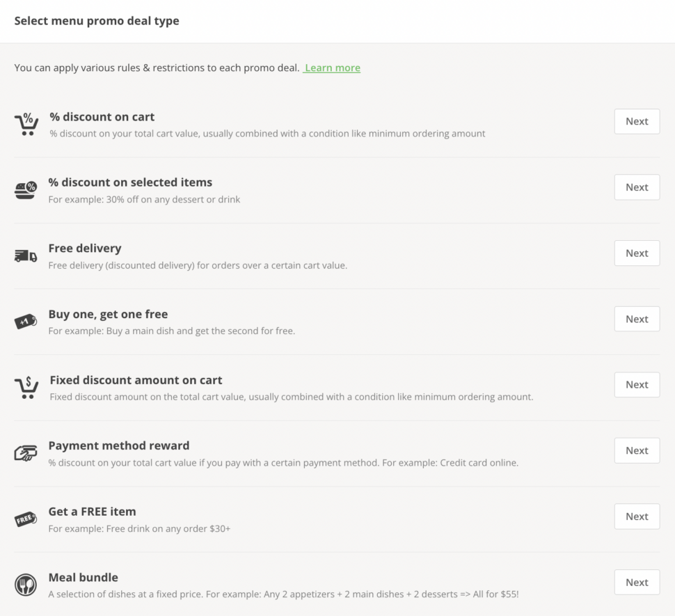Click the Free delivery heading
This screenshot has height=616, width=675.
[x=85, y=248]
